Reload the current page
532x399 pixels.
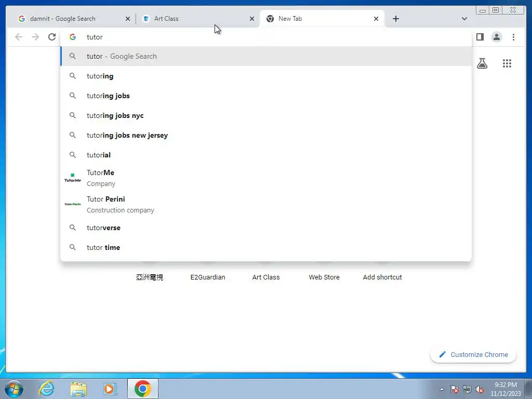click(x=52, y=37)
